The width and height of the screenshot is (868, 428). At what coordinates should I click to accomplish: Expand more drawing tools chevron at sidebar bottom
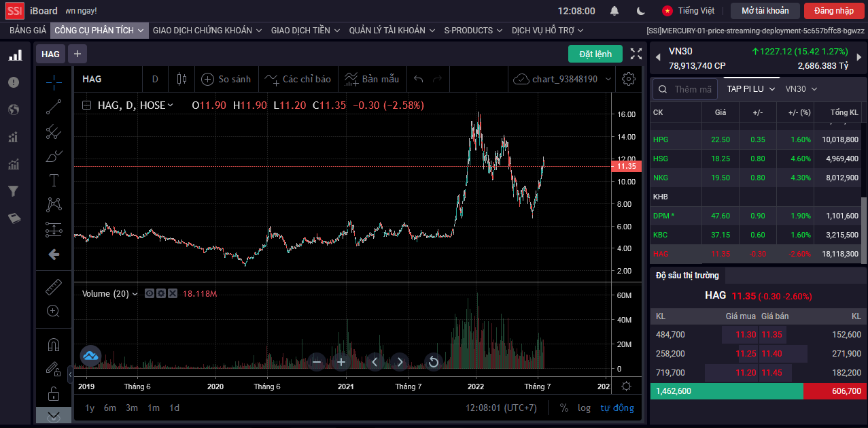pyautogui.click(x=54, y=416)
